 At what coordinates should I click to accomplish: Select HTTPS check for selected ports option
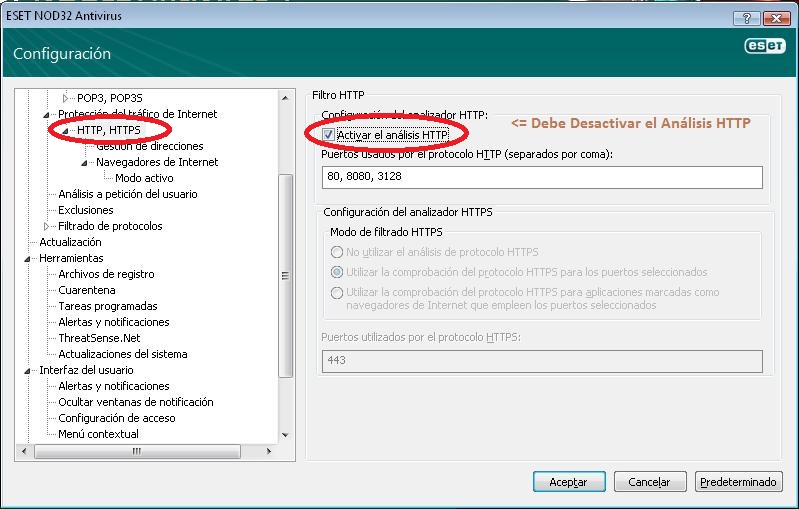pyautogui.click(x=337, y=272)
